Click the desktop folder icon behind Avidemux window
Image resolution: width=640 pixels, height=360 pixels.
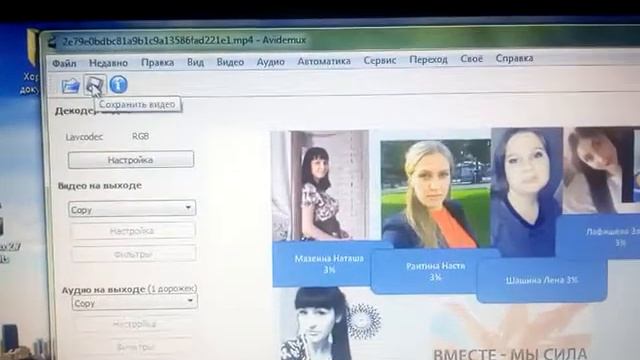coord(33,47)
